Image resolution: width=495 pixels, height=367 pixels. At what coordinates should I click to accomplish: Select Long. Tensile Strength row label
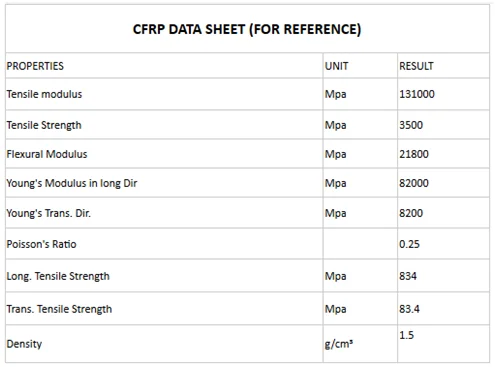pos(58,276)
